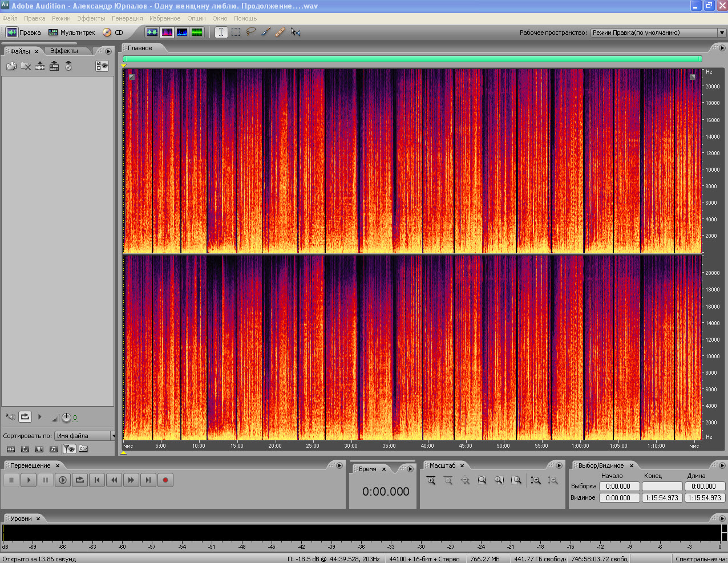Viewport: 728px width, 563px height.
Task: Toggle show loop files filter
Action: [25, 449]
